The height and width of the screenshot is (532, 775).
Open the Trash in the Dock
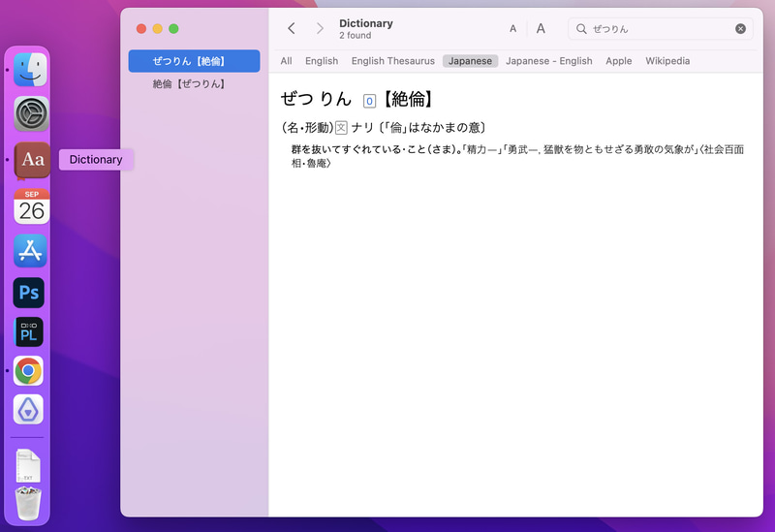28,503
